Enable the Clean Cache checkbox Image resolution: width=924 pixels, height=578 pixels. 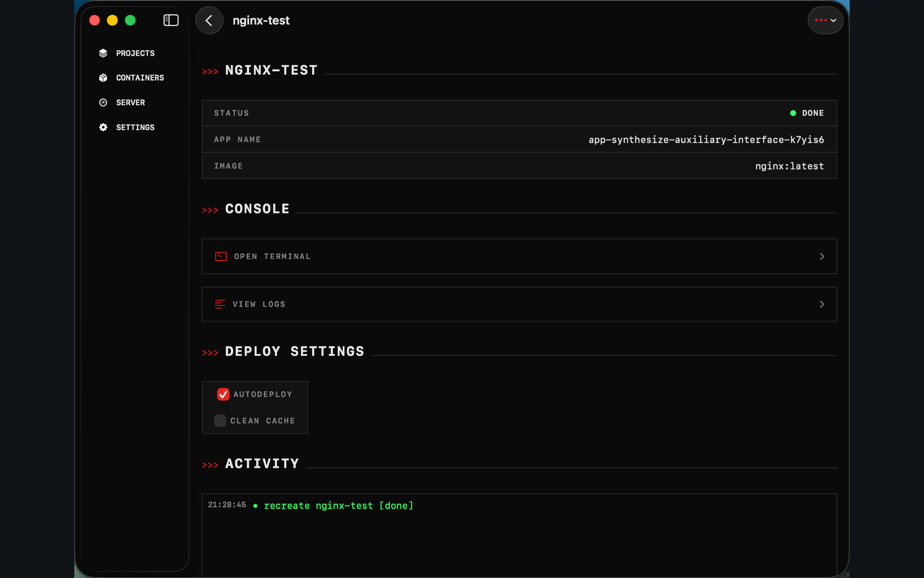click(220, 420)
